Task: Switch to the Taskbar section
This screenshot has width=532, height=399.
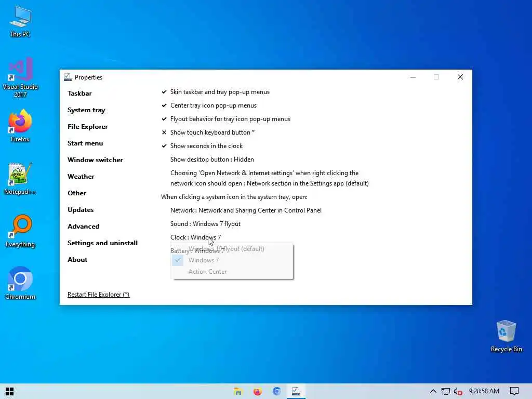Action: 79,94
